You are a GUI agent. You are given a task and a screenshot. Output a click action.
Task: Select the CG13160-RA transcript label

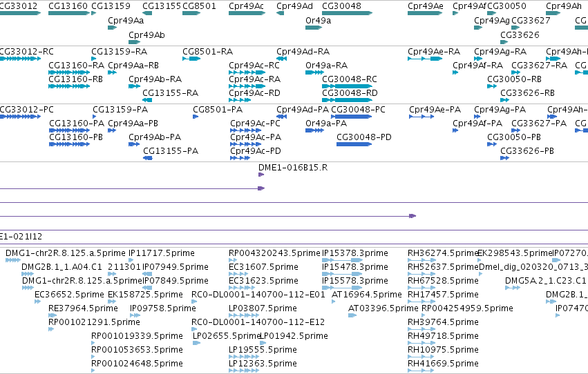point(76,65)
